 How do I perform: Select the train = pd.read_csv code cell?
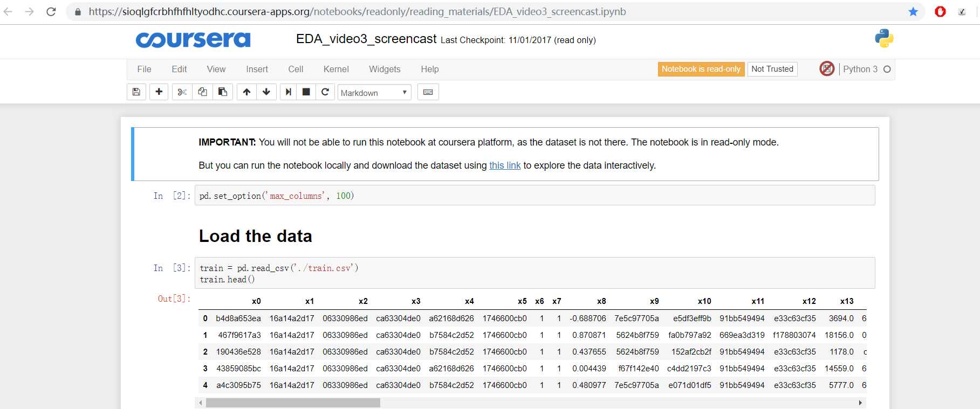click(x=534, y=273)
